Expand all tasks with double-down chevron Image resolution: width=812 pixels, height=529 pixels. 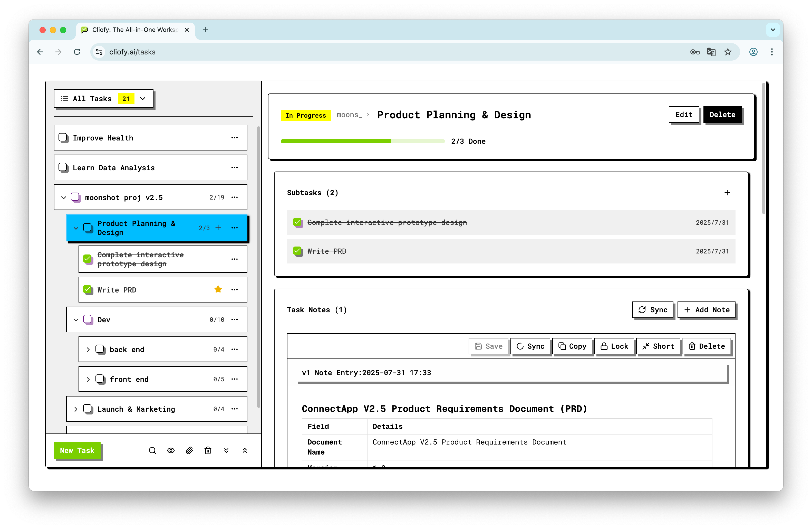pyautogui.click(x=226, y=450)
